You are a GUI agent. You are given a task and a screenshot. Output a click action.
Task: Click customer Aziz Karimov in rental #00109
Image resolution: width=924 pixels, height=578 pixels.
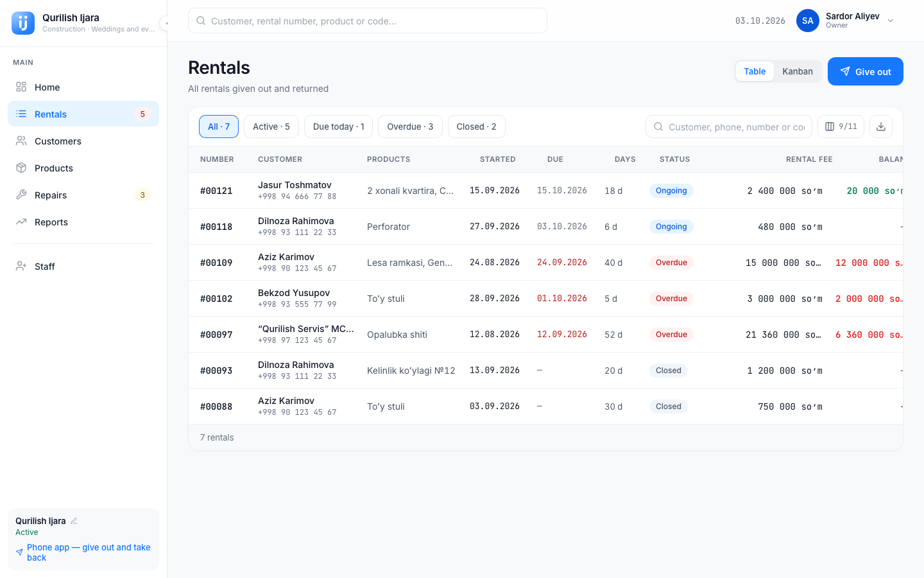tap(286, 257)
